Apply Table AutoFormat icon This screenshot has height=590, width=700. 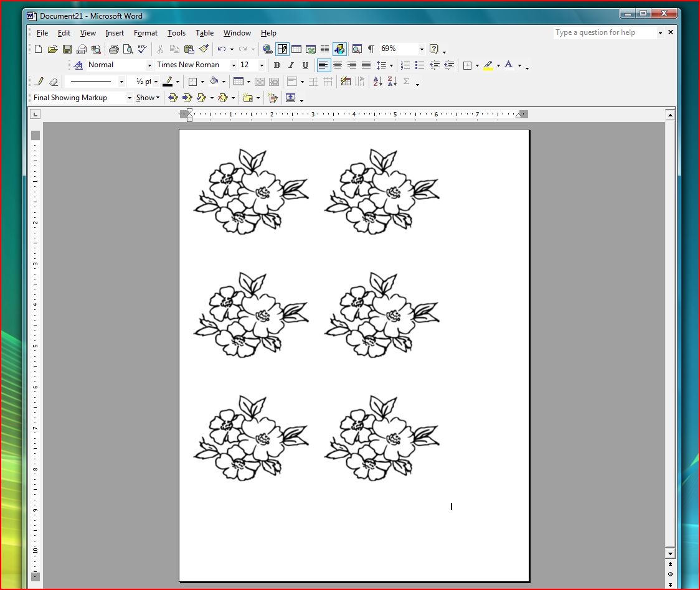[346, 82]
